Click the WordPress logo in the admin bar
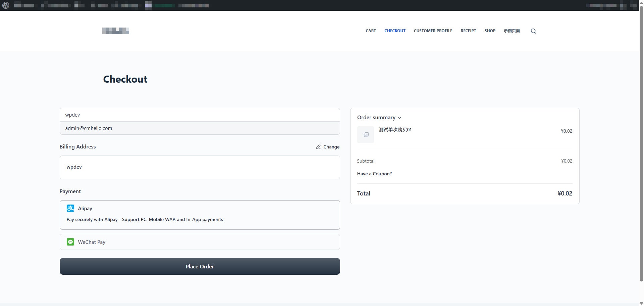The height and width of the screenshot is (306, 644). [5, 5]
